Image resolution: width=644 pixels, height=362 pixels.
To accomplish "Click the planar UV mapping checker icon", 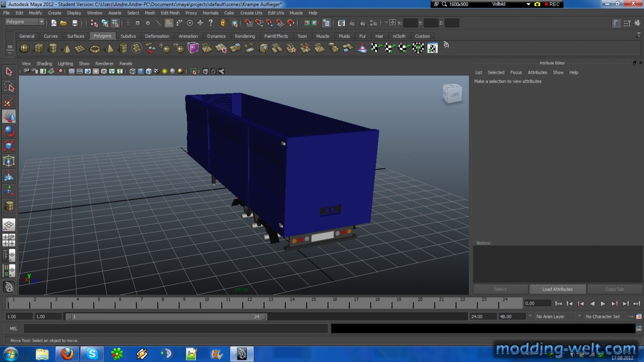I will pos(376,48).
